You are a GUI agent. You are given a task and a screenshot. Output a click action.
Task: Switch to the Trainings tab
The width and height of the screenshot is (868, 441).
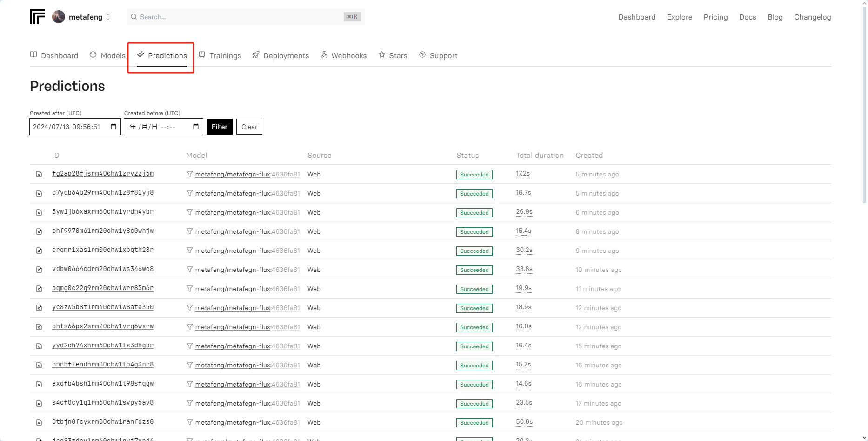pos(220,55)
